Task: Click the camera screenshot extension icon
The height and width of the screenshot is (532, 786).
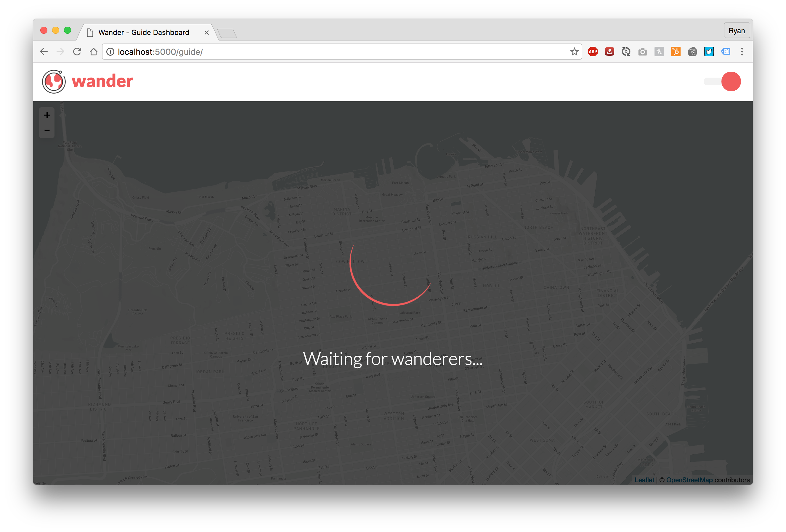Action: [x=643, y=52]
